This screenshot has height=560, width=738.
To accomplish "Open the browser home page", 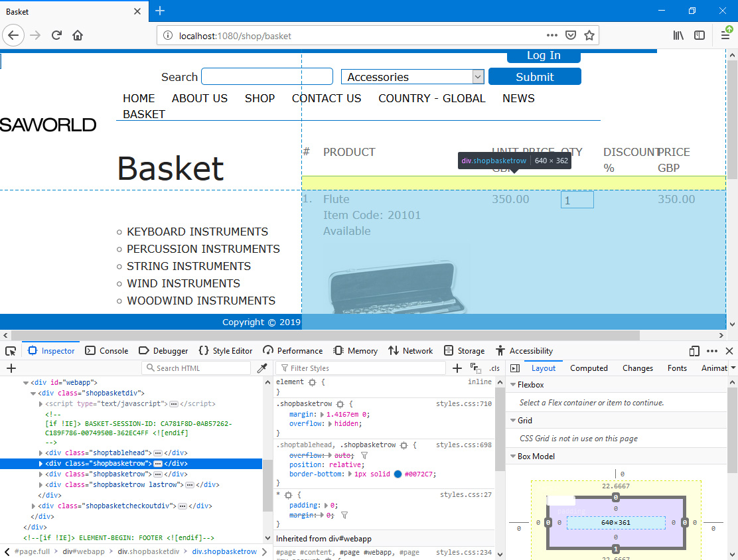I will click(x=78, y=35).
